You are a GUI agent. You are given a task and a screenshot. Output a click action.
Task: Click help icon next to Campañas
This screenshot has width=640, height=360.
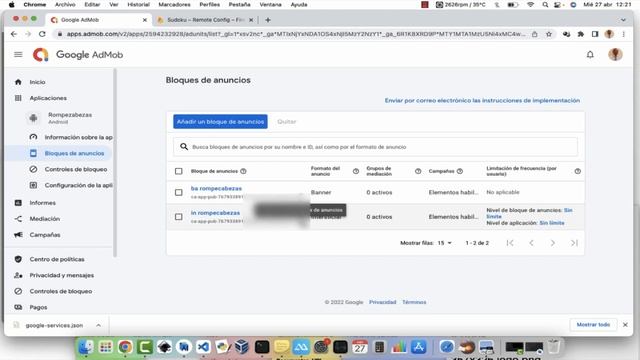(460, 171)
